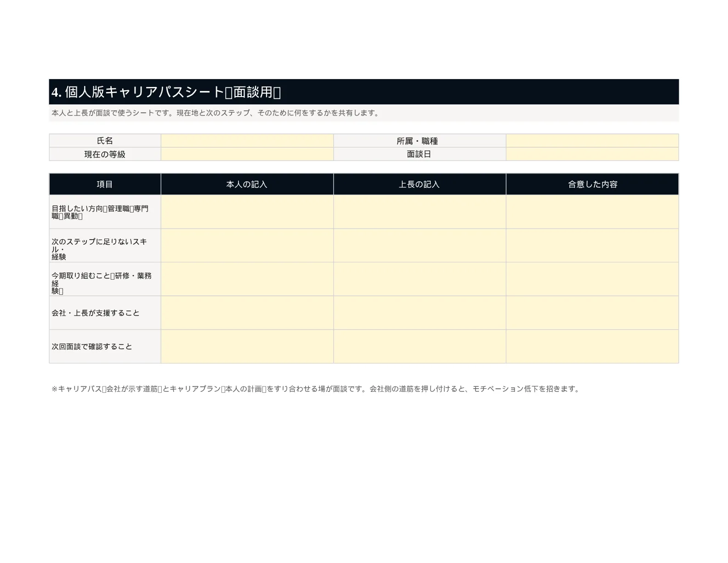Click 本人の記入 cell in 今期取り組むこと row

247,279
